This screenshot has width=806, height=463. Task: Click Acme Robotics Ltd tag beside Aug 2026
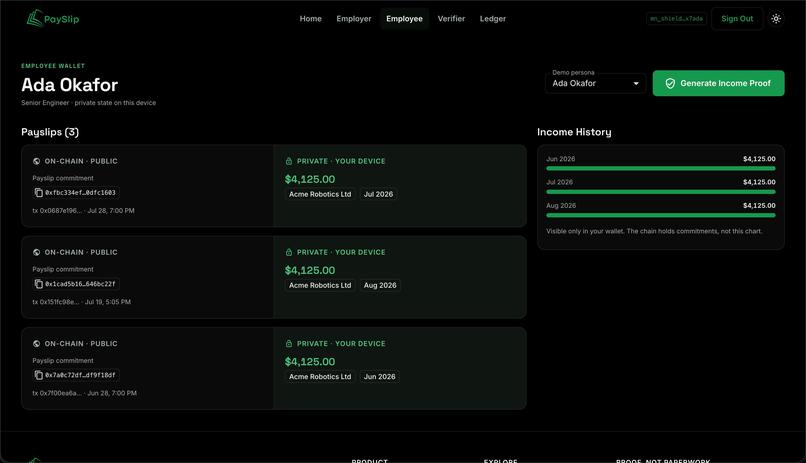tap(320, 285)
